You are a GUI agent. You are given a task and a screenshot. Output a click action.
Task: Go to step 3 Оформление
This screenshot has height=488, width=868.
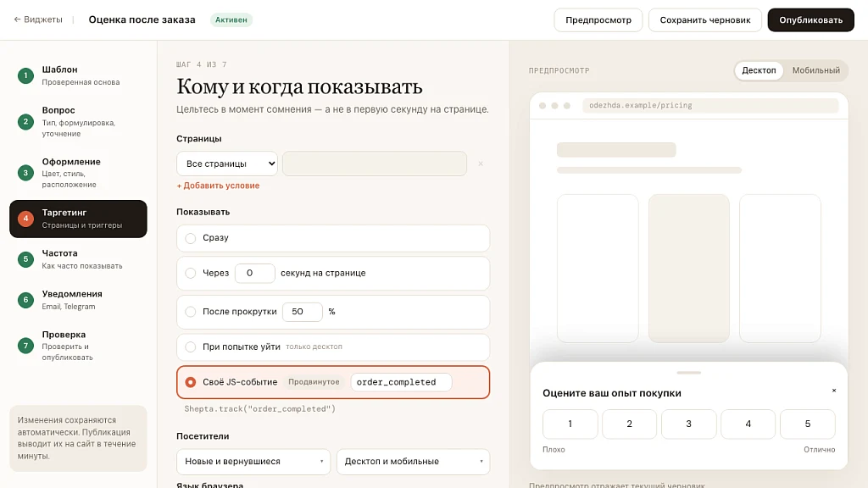click(x=78, y=173)
